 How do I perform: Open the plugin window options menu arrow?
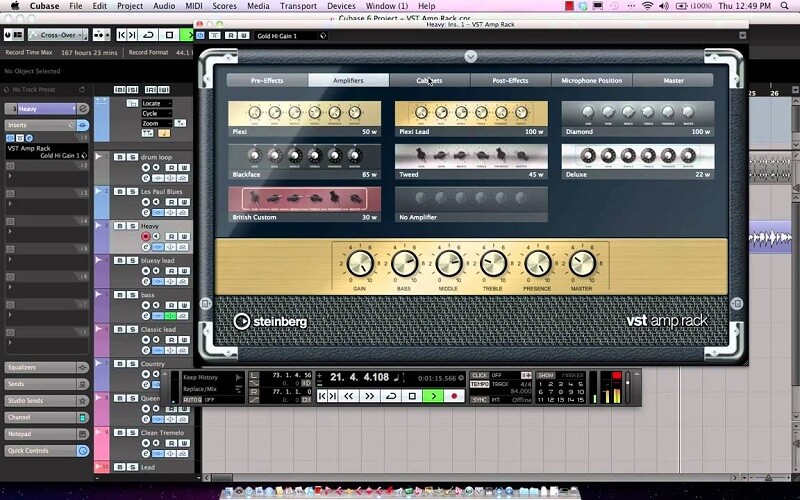[742, 35]
